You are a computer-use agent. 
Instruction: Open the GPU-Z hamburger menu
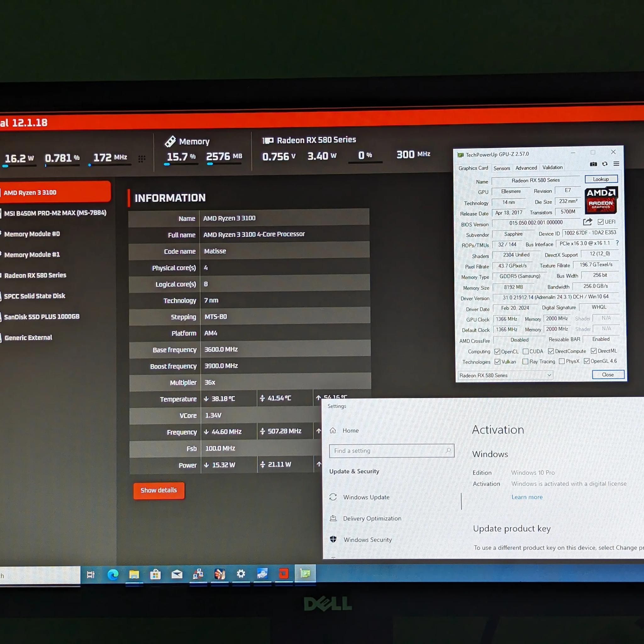coord(616,164)
